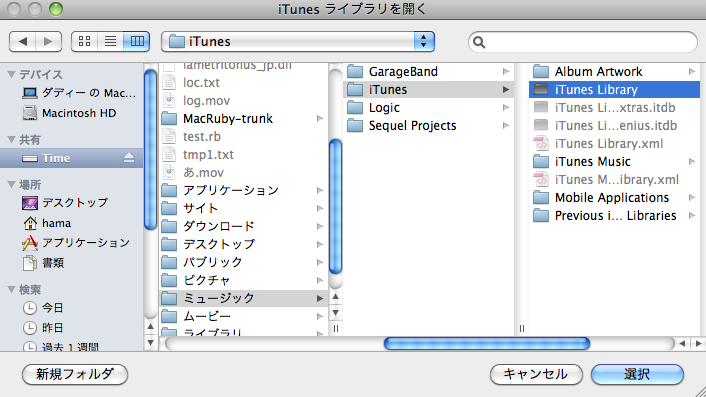706x397 pixels.
Task: Expand arrow next to iTunes Music
Action: (692, 162)
